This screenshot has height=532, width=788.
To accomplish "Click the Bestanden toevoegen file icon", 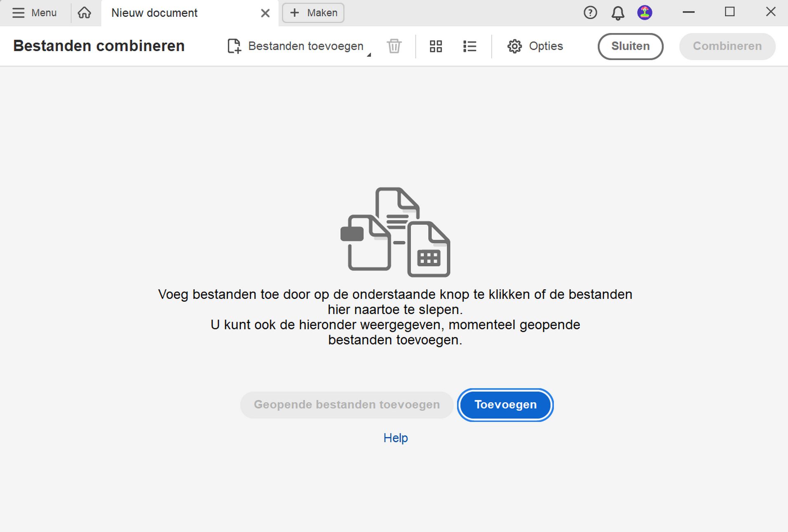I will pos(234,46).
